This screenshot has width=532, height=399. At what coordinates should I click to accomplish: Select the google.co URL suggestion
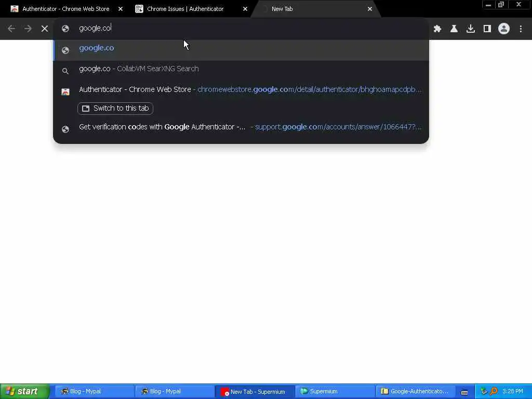[x=241, y=49]
